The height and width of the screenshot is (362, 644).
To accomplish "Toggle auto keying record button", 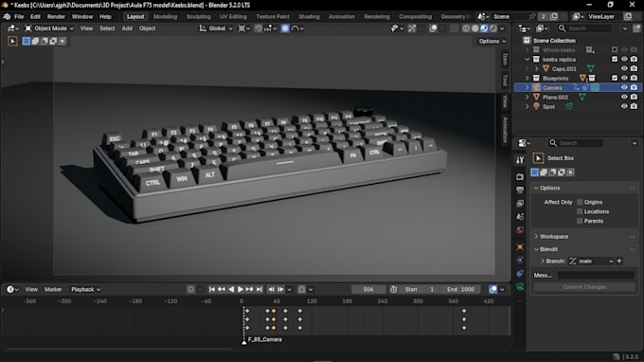I will pos(190,289).
